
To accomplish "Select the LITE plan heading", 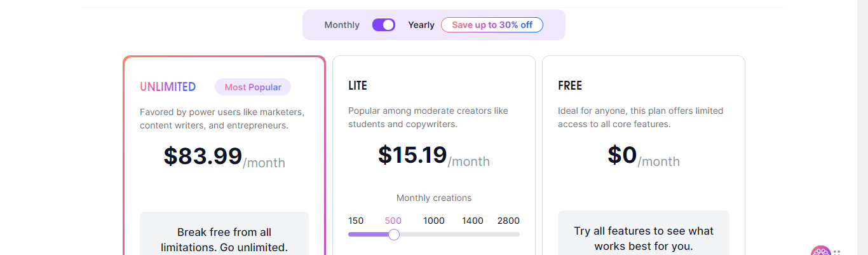I will click(x=358, y=86).
